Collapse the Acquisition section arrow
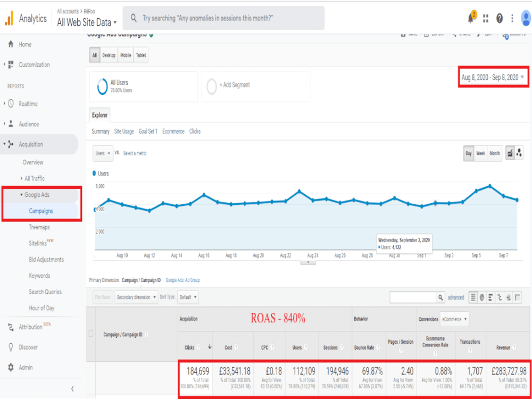This screenshot has width=532, height=399. (x=4, y=144)
